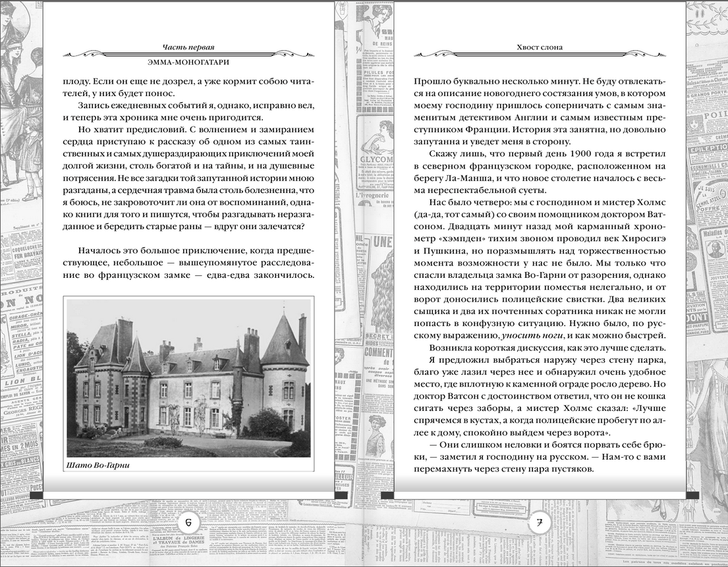
Task: Click the page number 7 badge
Action: tap(539, 524)
